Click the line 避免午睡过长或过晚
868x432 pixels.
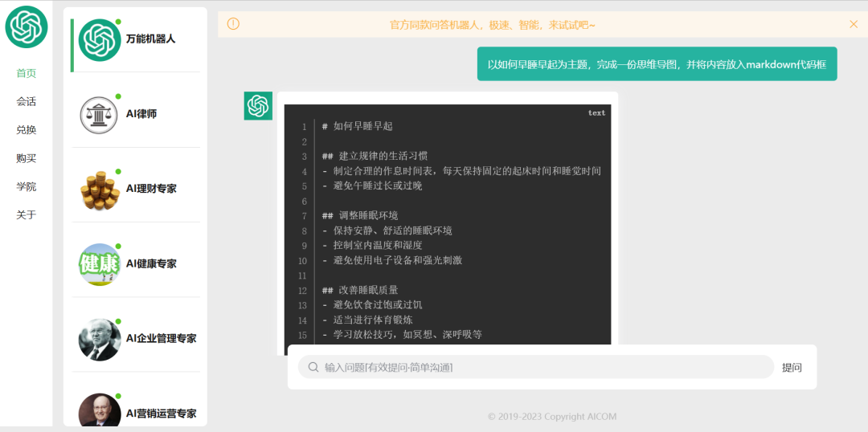[372, 186]
